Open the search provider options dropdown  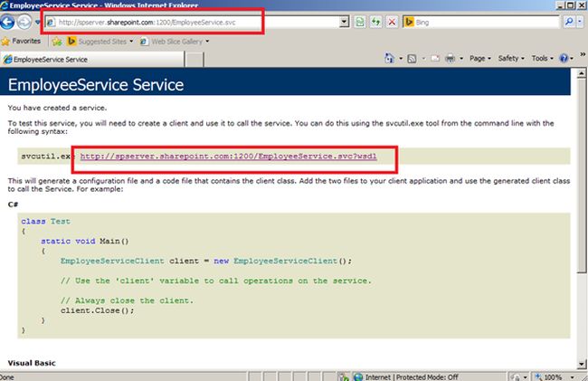580,22
